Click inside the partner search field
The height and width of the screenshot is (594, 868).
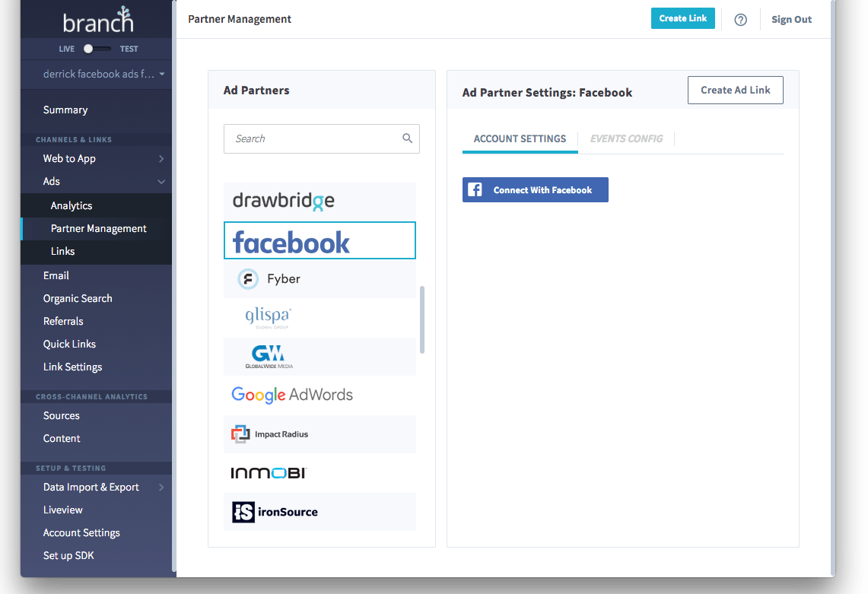click(x=320, y=138)
